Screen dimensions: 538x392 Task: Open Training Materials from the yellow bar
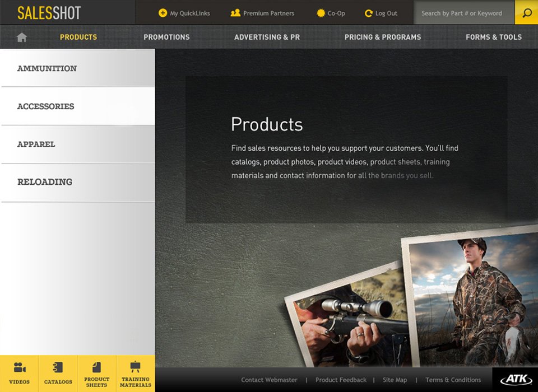[136, 374]
